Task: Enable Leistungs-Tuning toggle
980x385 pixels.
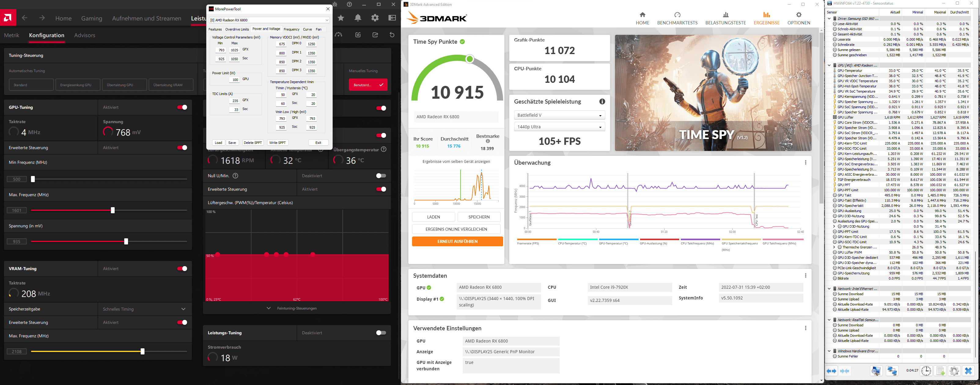Action: [x=381, y=333]
